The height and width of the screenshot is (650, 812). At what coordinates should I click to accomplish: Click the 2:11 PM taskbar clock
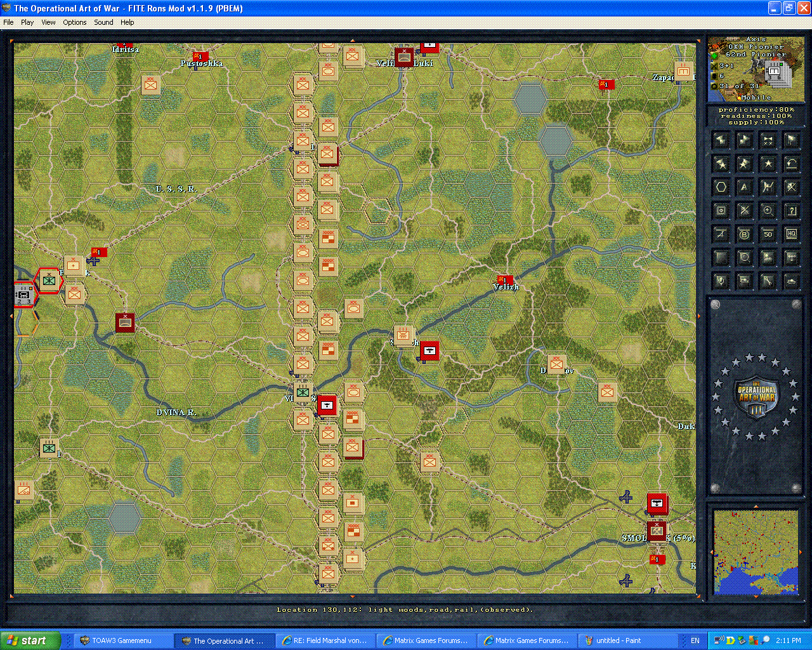tap(789, 640)
